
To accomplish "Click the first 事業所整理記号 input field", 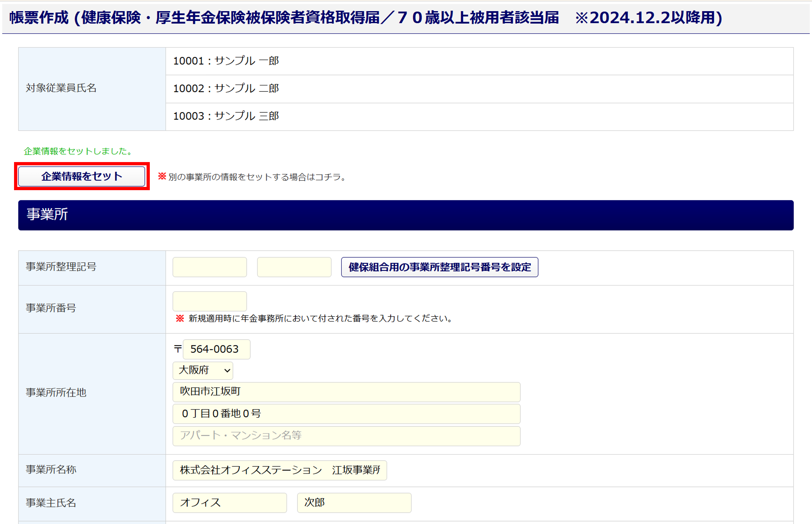I will (210, 267).
